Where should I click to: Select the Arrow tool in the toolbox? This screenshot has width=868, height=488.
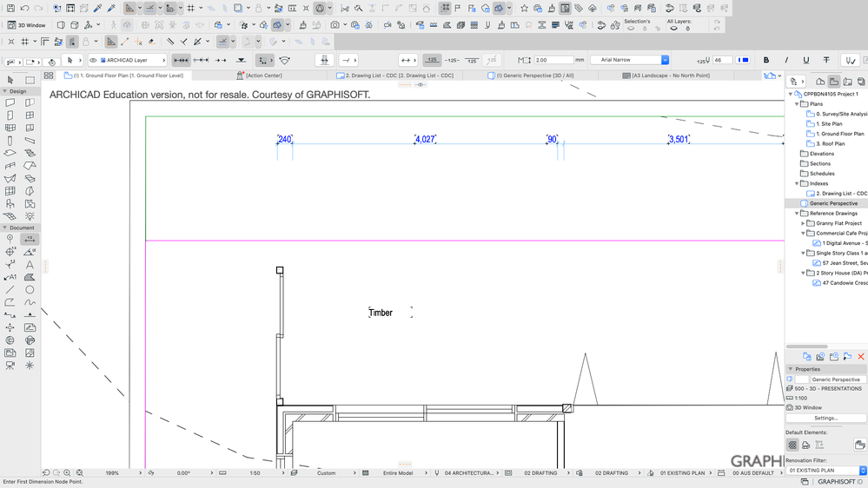(x=10, y=80)
